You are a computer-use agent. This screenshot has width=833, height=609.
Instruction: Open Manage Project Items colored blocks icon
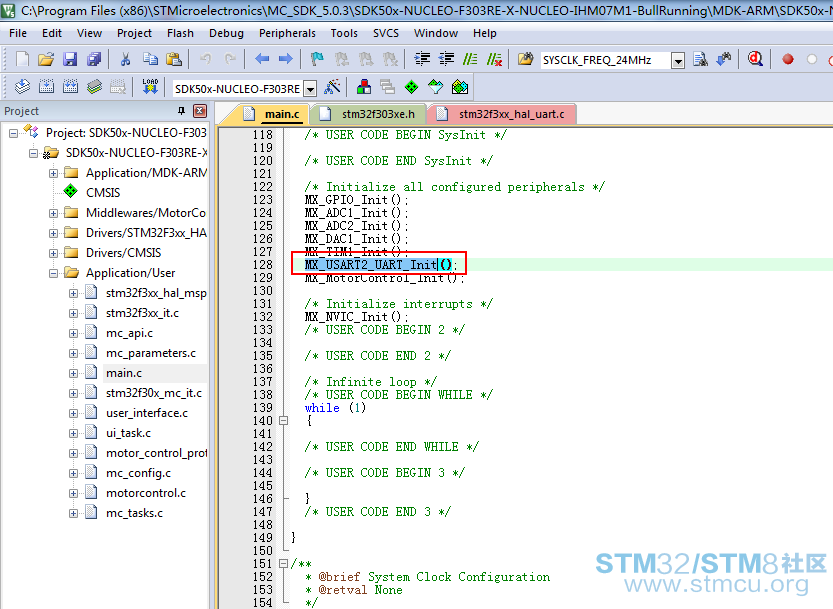click(x=364, y=87)
